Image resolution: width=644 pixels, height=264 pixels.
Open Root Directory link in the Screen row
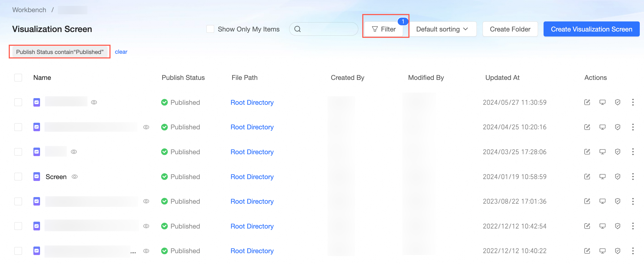click(252, 177)
